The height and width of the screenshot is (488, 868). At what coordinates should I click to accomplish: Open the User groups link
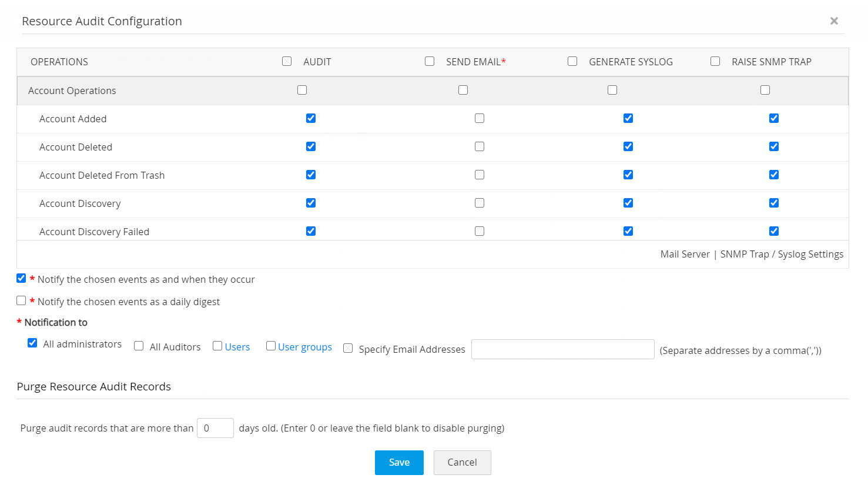click(304, 347)
